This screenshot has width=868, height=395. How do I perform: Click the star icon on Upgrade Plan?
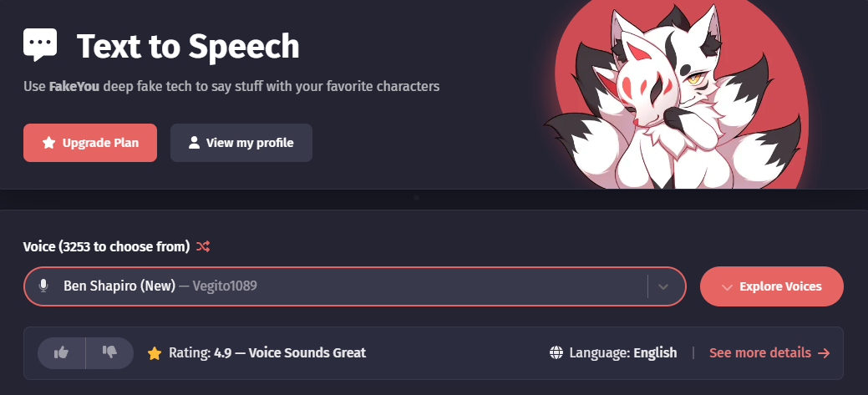point(48,143)
